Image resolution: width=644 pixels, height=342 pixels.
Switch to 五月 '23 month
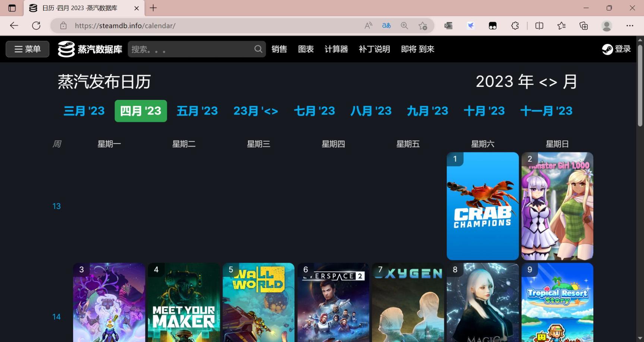coord(197,111)
